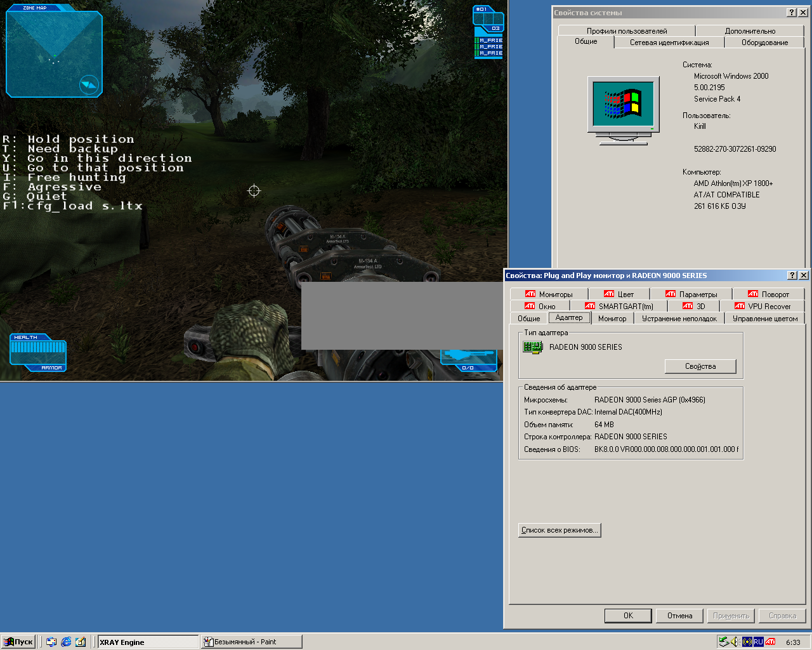The width and height of the screenshot is (812, 650).
Task: Click the "R: Hold position" game command
Action: pyautogui.click(x=69, y=139)
